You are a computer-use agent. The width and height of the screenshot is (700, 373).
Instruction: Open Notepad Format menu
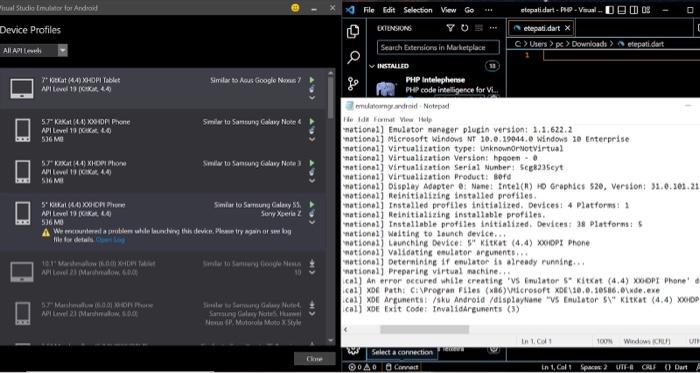click(x=384, y=120)
